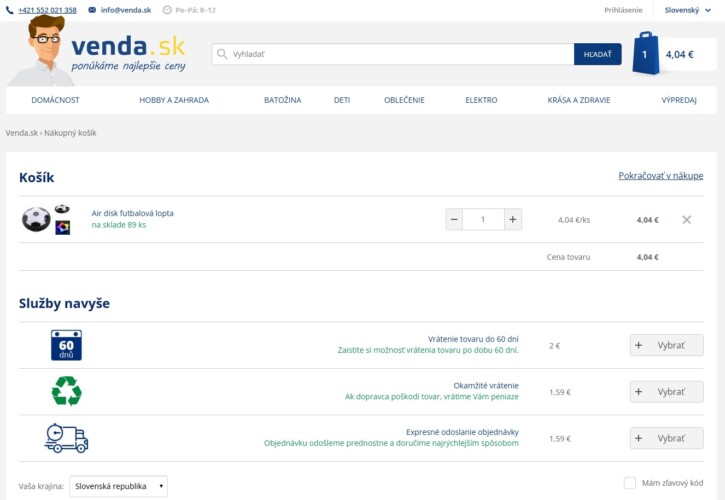Click the Expresné odoslanie objednávky text
The image size is (725, 500).
pyautogui.click(x=462, y=432)
